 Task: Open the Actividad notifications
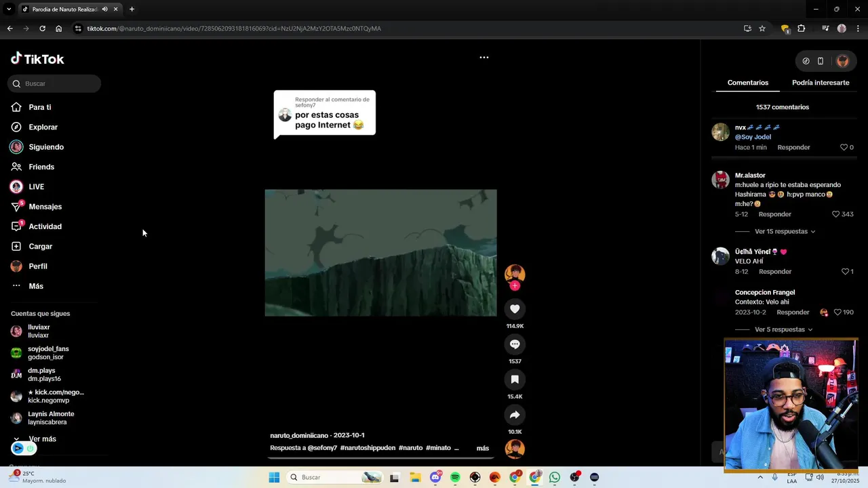click(x=45, y=226)
